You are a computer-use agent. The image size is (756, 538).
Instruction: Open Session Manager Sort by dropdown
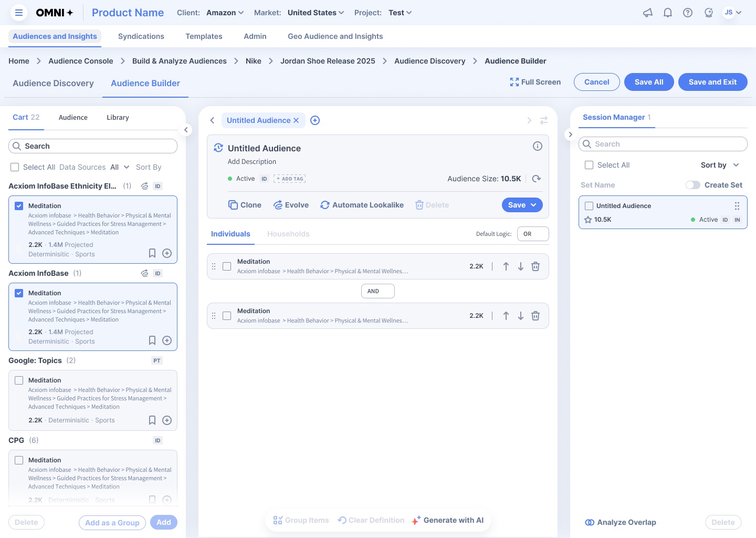tap(720, 165)
